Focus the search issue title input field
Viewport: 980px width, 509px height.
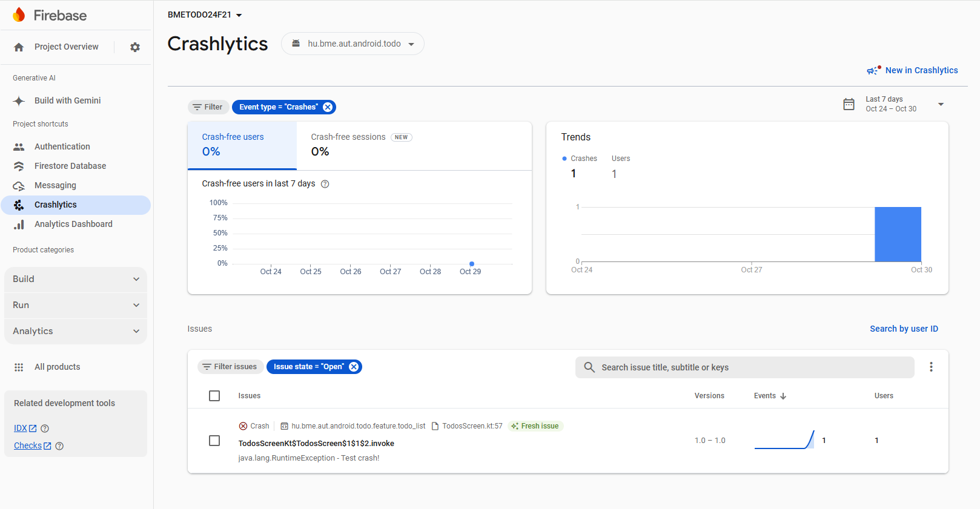[x=745, y=367]
